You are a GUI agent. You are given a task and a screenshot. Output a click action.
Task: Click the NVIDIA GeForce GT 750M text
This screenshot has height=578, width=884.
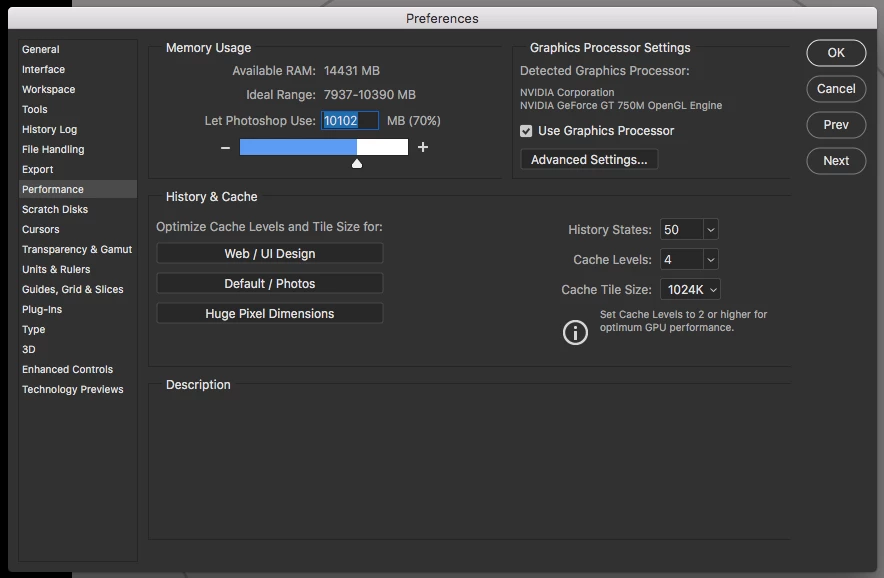[621, 105]
